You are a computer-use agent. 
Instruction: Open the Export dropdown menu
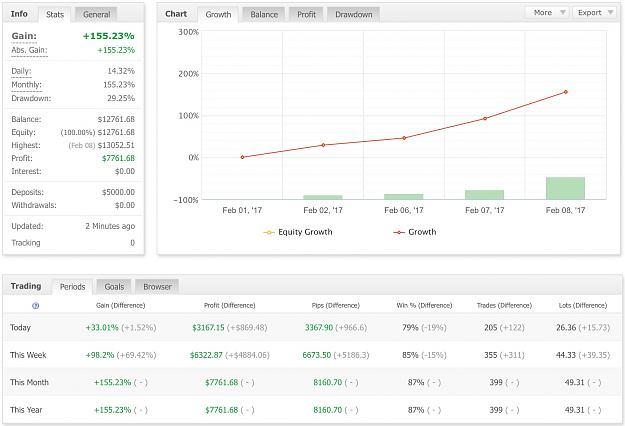(x=596, y=13)
